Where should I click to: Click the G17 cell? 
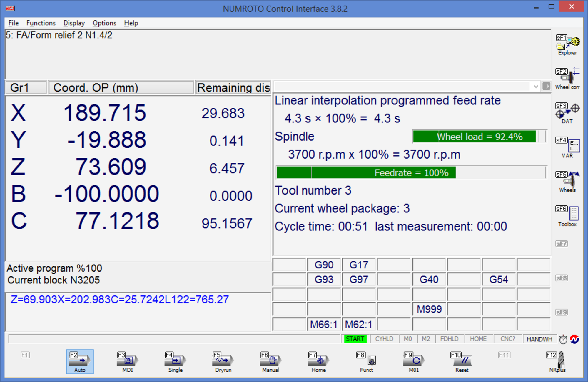coord(359,265)
